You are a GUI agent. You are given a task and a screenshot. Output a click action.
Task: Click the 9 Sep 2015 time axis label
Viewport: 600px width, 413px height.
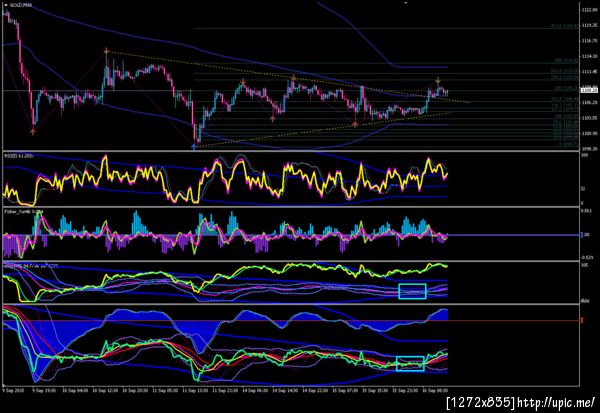[x=13, y=391]
